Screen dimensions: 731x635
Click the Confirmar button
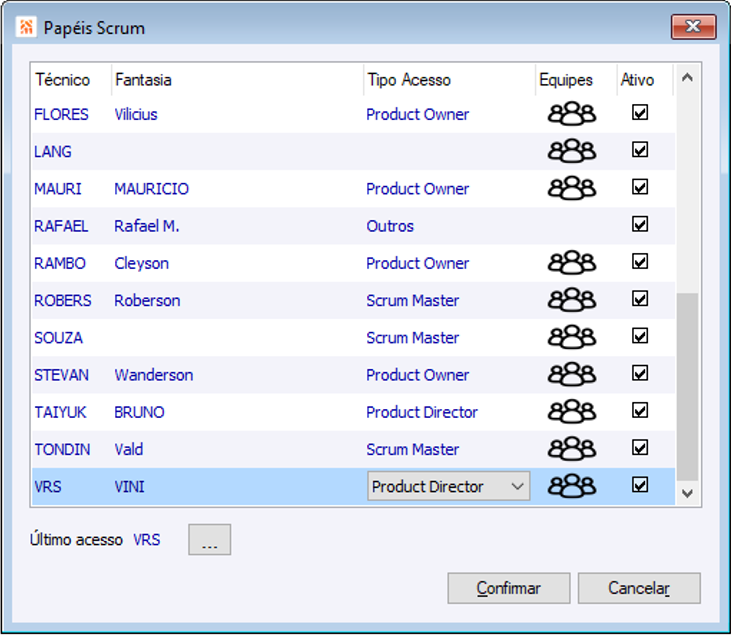(508, 588)
